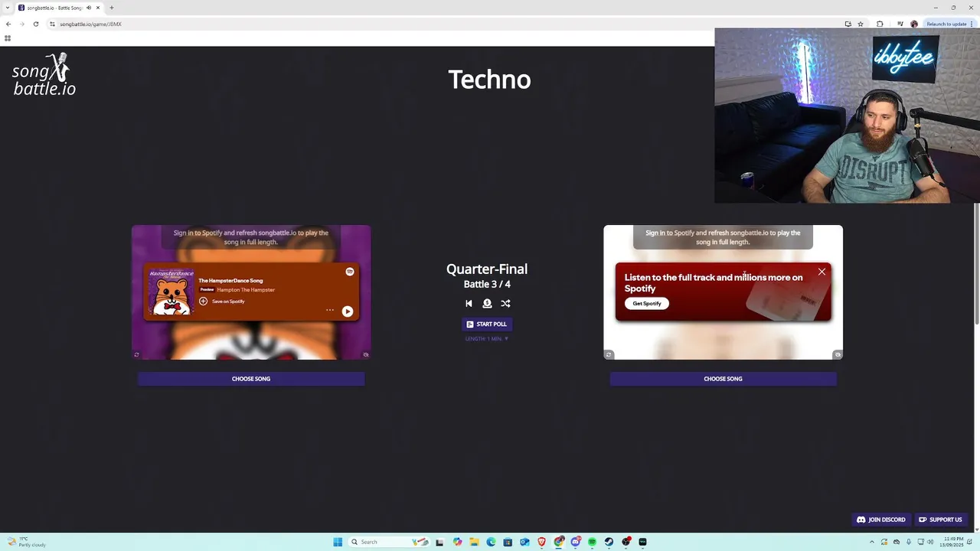Open a new browser tab
Viewport: 980px width, 551px height.
[112, 8]
